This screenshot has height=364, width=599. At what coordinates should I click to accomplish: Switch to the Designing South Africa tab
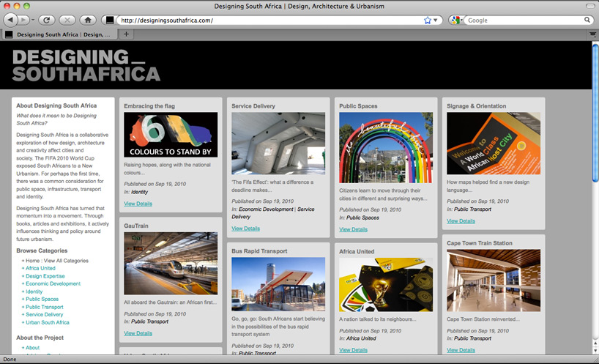coord(59,34)
